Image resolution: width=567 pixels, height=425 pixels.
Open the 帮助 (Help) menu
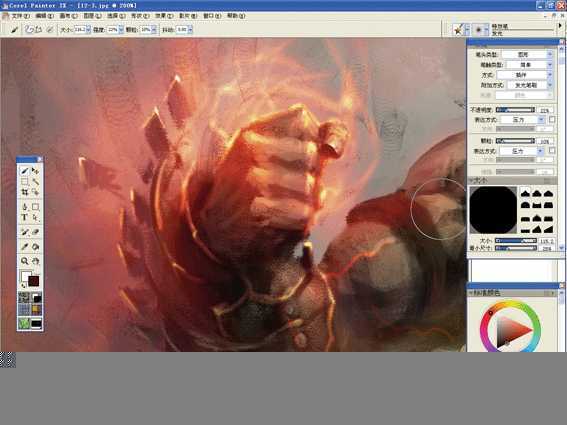click(236, 16)
